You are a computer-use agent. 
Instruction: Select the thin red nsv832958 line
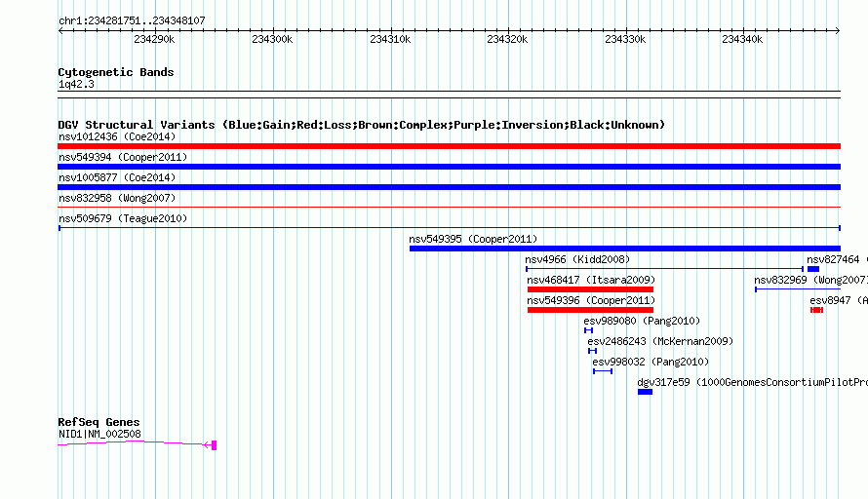coord(449,208)
